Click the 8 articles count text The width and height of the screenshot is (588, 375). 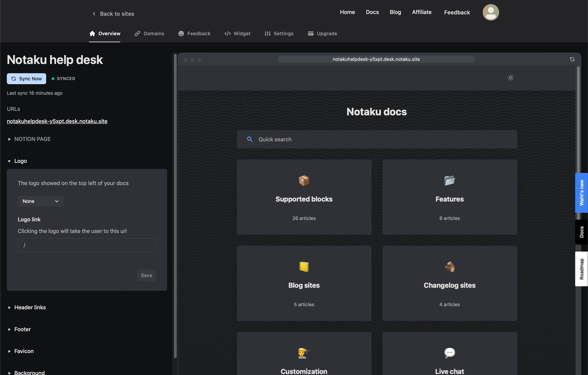click(x=450, y=218)
